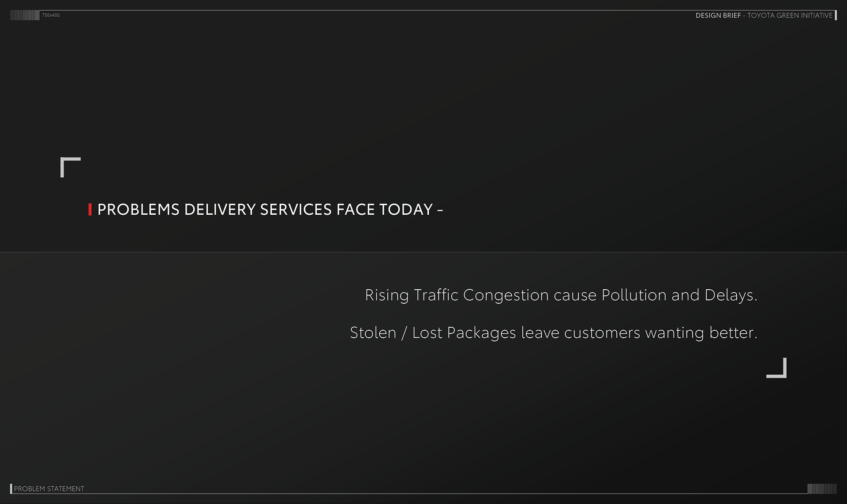847x504 pixels.
Task: Click the dash after the word TODAY
Action: [440, 210]
